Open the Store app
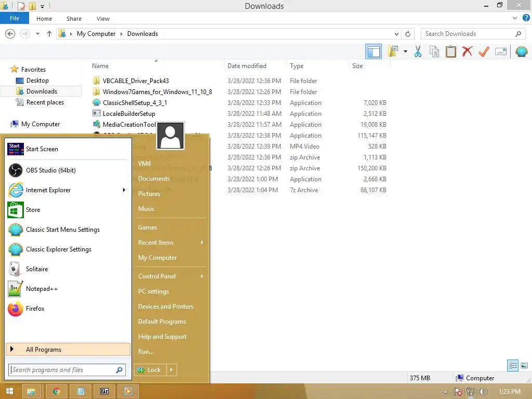The image size is (532, 399). pyautogui.click(x=68, y=210)
